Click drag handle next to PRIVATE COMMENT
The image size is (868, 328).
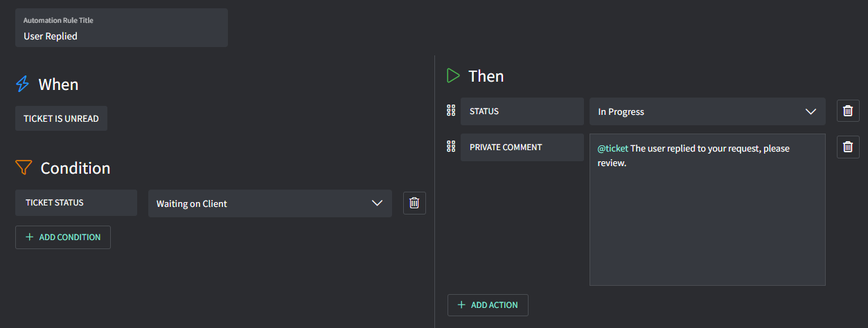point(451,147)
